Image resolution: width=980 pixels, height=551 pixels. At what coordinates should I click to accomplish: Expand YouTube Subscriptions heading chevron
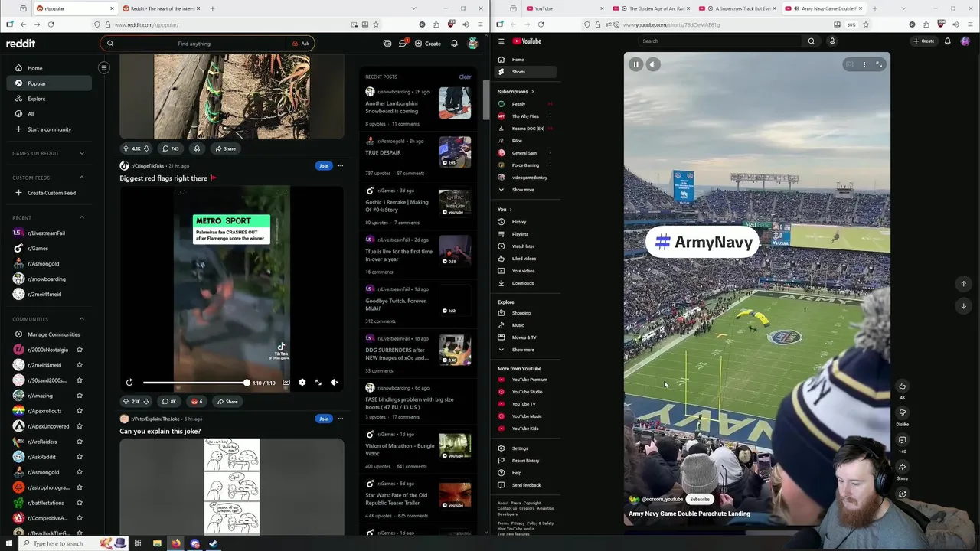coord(532,92)
